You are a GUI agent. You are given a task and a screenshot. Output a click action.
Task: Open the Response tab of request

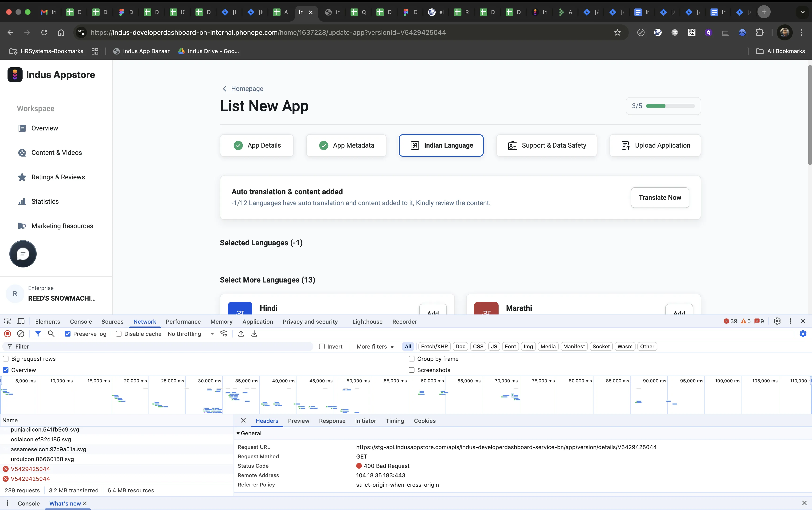(x=332, y=421)
